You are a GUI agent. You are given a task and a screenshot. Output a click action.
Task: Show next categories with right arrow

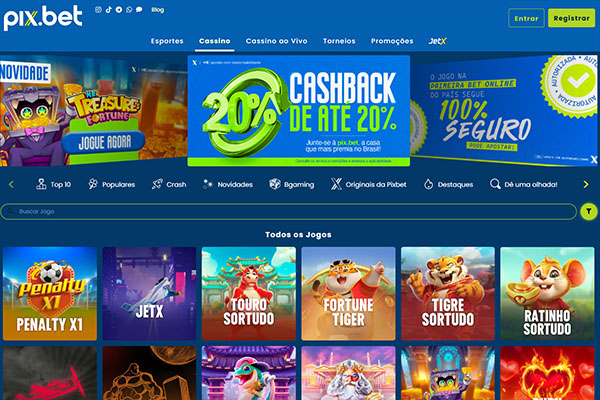(x=586, y=184)
